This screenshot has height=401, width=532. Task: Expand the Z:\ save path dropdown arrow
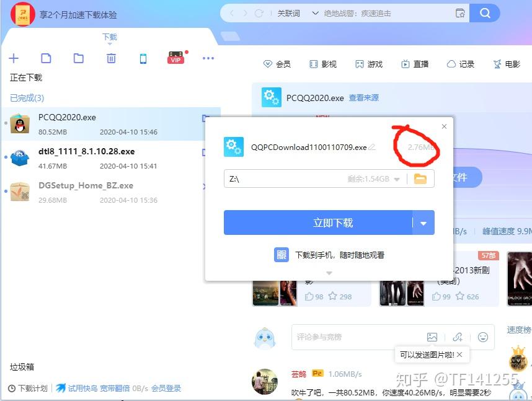[397, 179]
